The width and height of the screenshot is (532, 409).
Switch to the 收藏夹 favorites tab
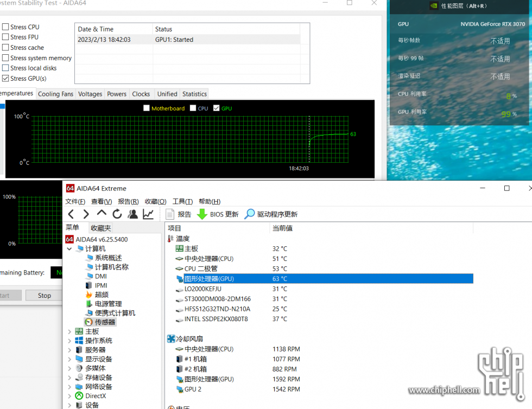pyautogui.click(x=101, y=228)
